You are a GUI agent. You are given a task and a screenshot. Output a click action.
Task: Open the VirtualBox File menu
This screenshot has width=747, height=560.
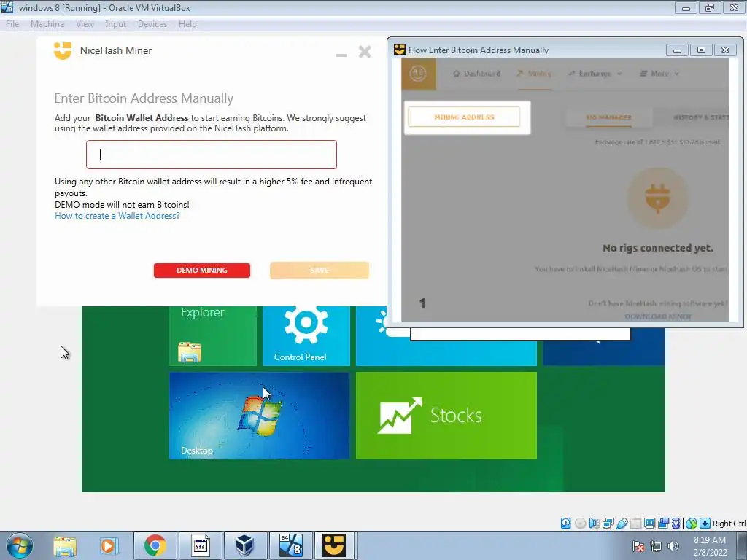(12, 24)
